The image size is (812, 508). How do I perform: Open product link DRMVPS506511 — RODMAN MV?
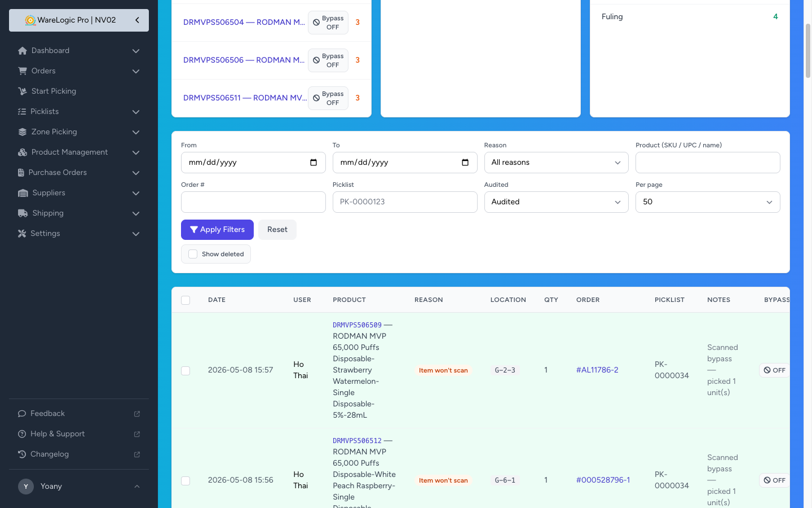point(245,98)
